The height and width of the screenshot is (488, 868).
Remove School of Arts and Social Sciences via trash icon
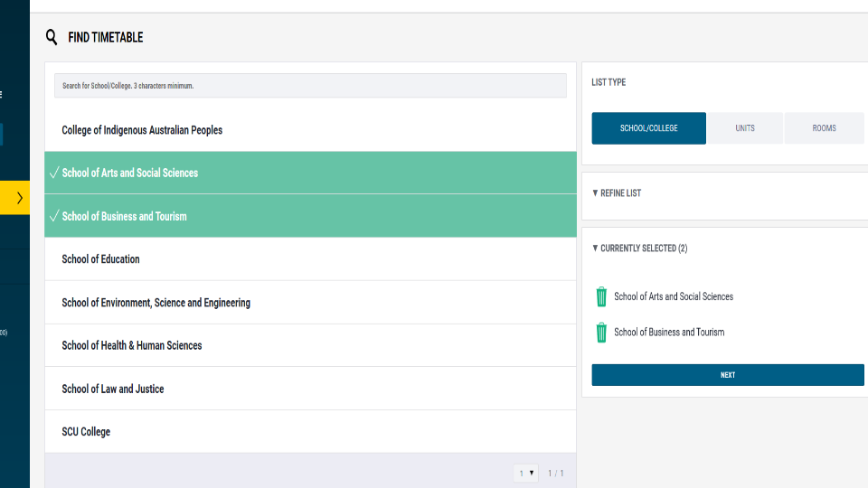coord(601,296)
